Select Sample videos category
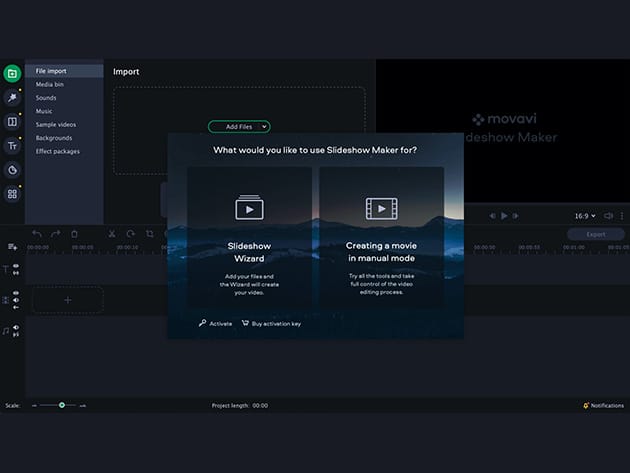This screenshot has height=473, width=630. click(54, 124)
